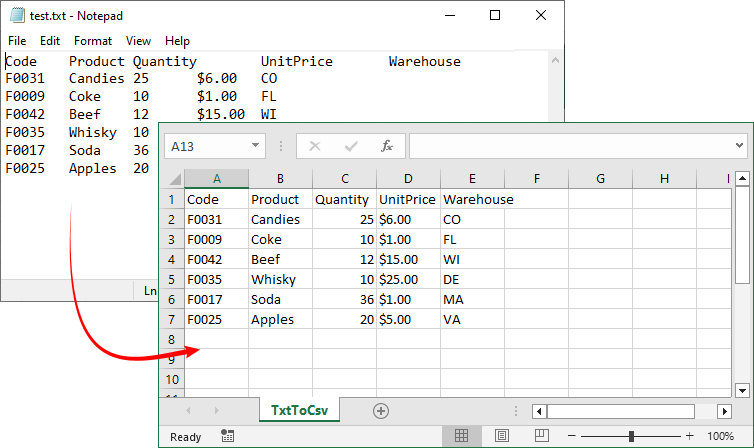754x448 pixels.
Task: Click the Enter checkmark formula bar icon
Action: coord(351,146)
